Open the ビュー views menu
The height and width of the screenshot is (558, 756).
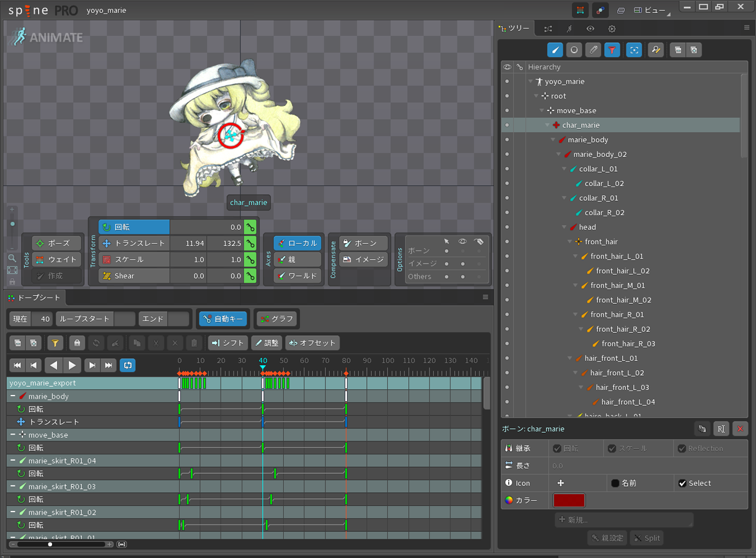652,11
